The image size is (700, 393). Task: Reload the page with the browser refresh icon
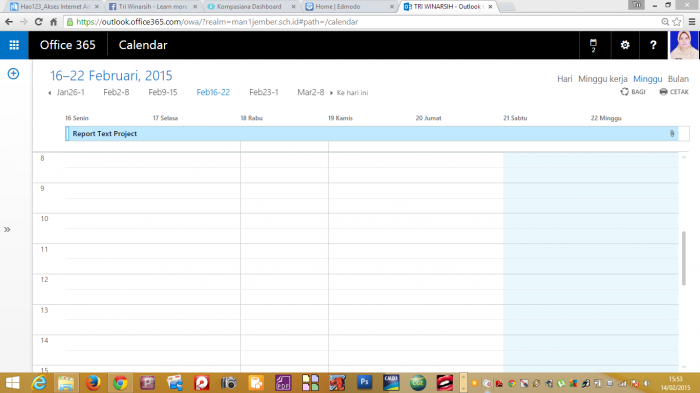pyautogui.click(x=38, y=21)
